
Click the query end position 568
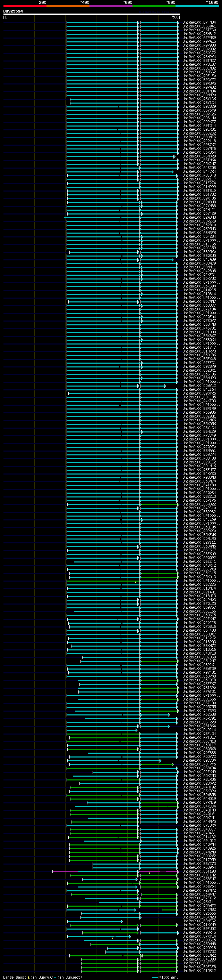[175, 17]
